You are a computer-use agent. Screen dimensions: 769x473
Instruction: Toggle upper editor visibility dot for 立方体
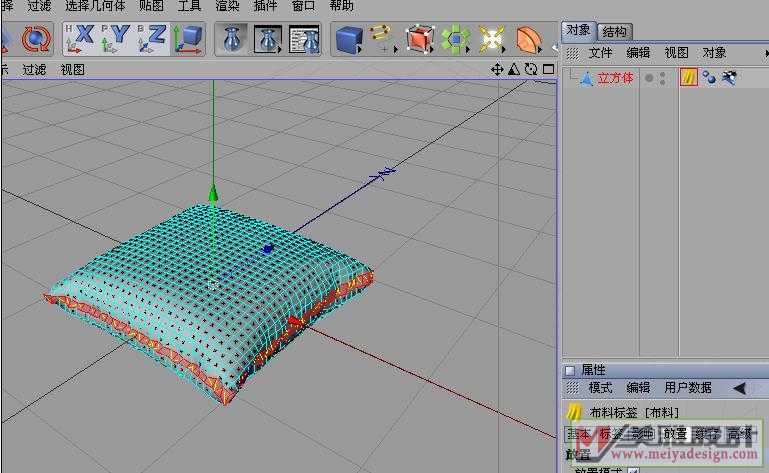pos(663,75)
